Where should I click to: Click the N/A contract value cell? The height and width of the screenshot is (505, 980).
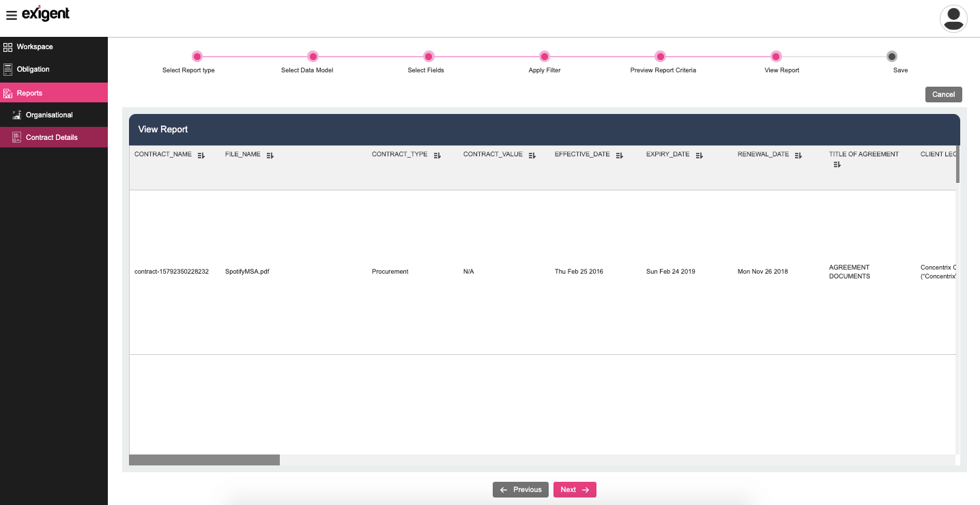tap(468, 272)
